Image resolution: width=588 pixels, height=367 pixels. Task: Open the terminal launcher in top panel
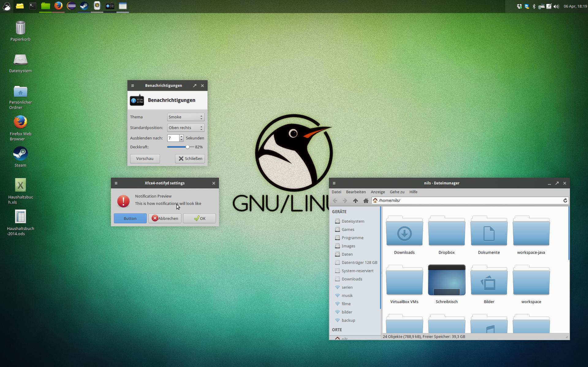33,6
